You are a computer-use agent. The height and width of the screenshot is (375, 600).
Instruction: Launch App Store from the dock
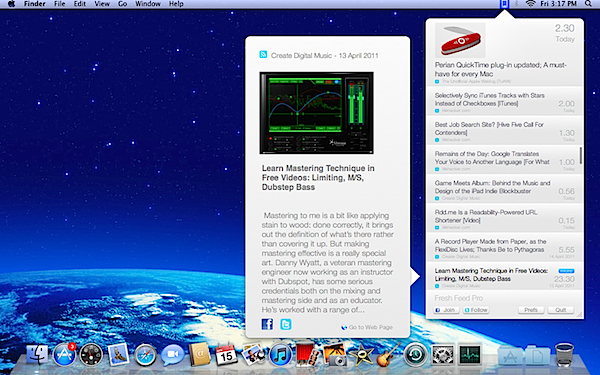(64, 354)
